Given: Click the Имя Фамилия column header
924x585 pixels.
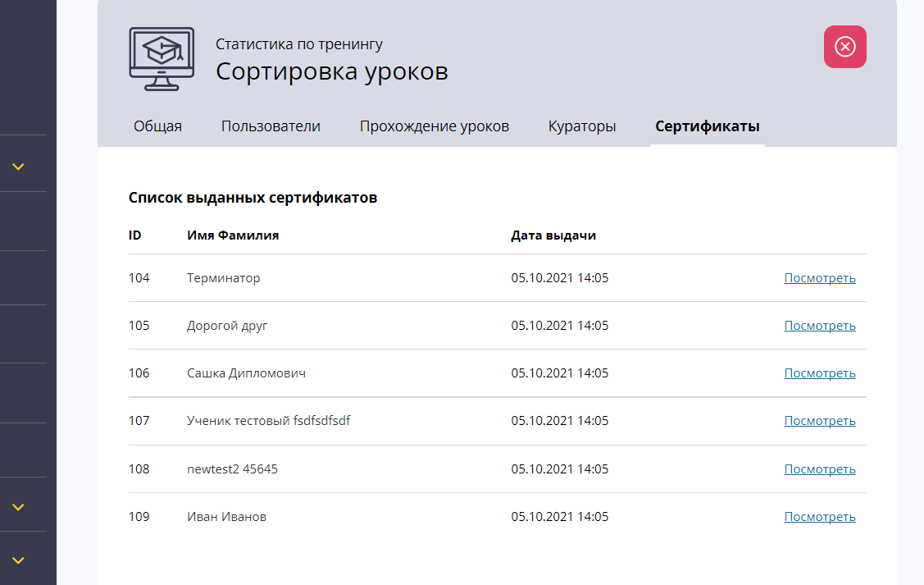Looking at the screenshot, I should pos(233,235).
